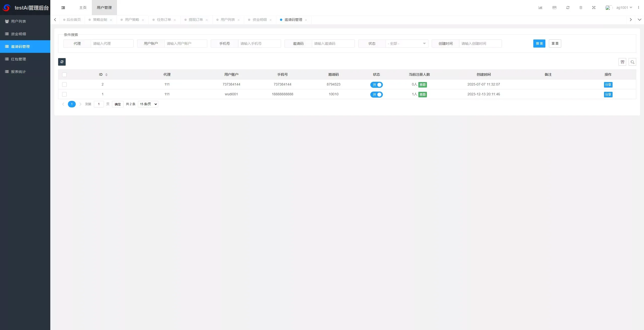This screenshot has height=330, width=644.
Task: Click the trash clear-cache icon in header
Action: (581, 8)
